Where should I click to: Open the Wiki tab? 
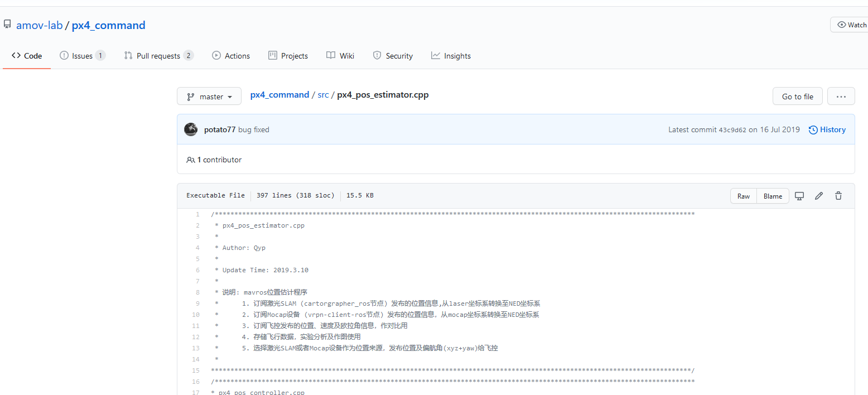coord(340,56)
